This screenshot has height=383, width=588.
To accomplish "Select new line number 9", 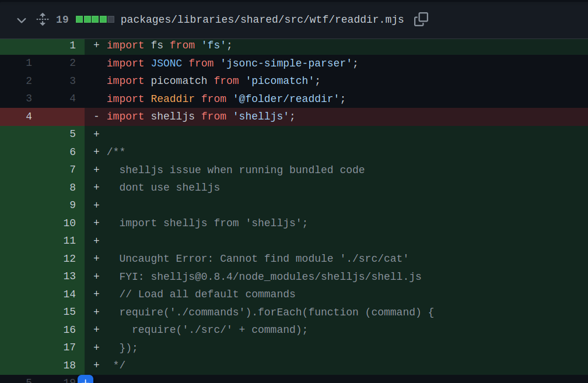I will 72,205.
